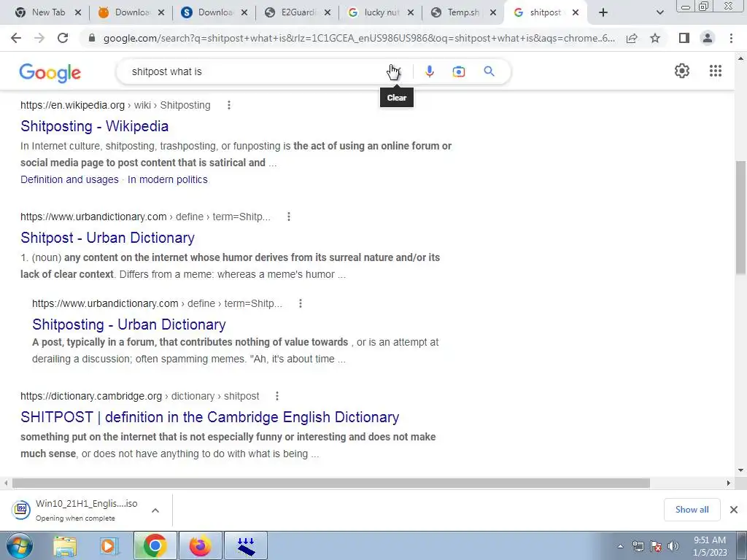Click the scroll right arrow
747x560 pixels.
(x=729, y=483)
